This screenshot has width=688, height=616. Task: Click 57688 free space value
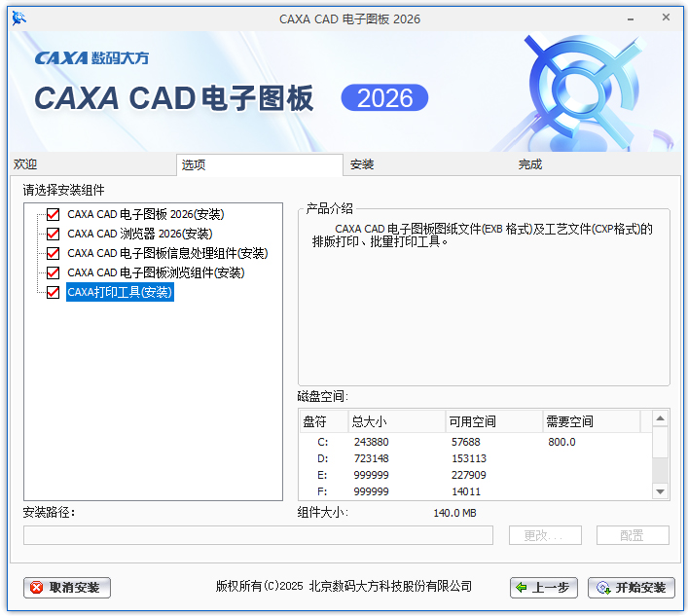[465, 442]
